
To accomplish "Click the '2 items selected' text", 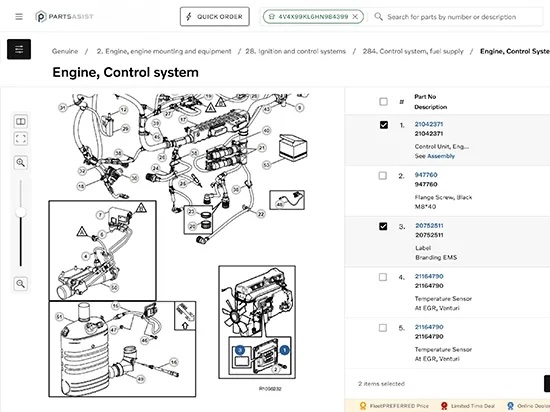I will click(x=381, y=384).
